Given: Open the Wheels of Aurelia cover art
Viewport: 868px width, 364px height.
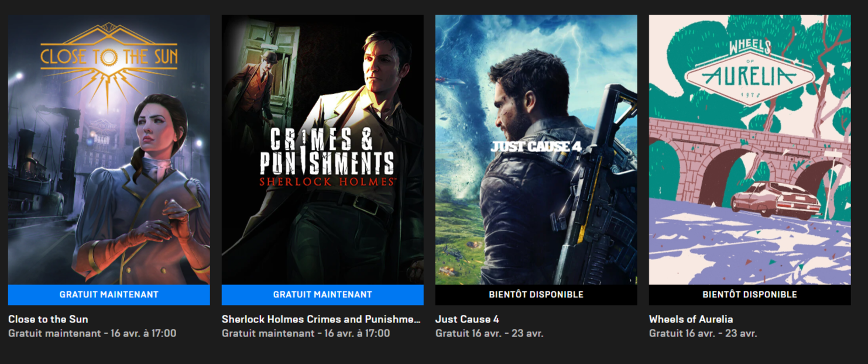Looking at the screenshot, I should click(x=750, y=150).
